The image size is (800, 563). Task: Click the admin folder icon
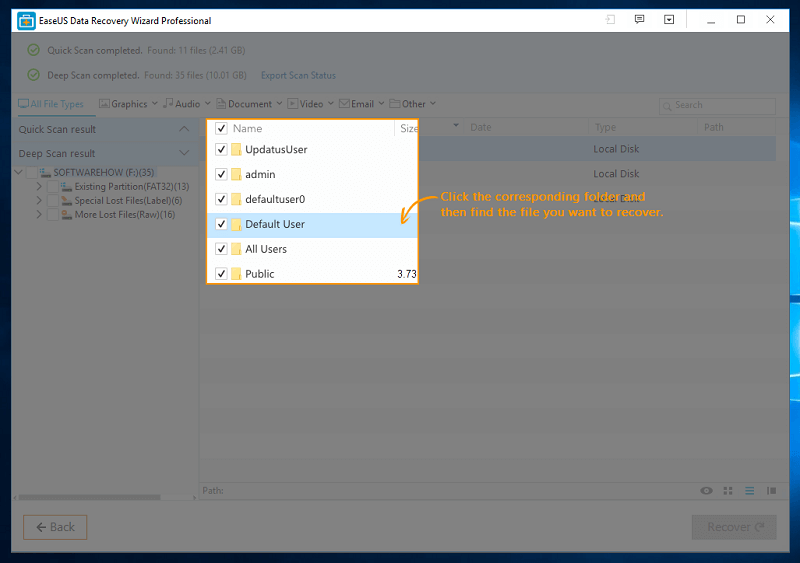click(x=236, y=175)
